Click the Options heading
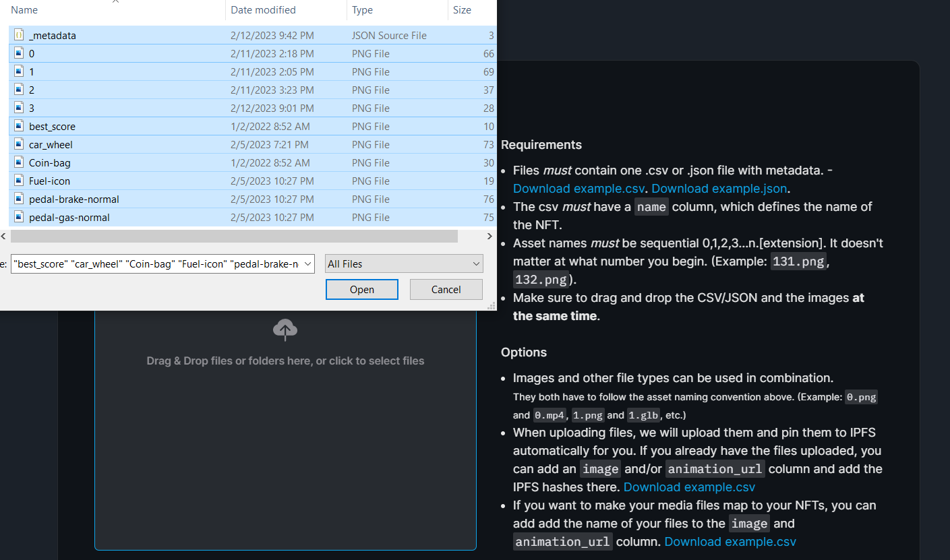Viewport: 950px width, 560px height. coord(524,352)
